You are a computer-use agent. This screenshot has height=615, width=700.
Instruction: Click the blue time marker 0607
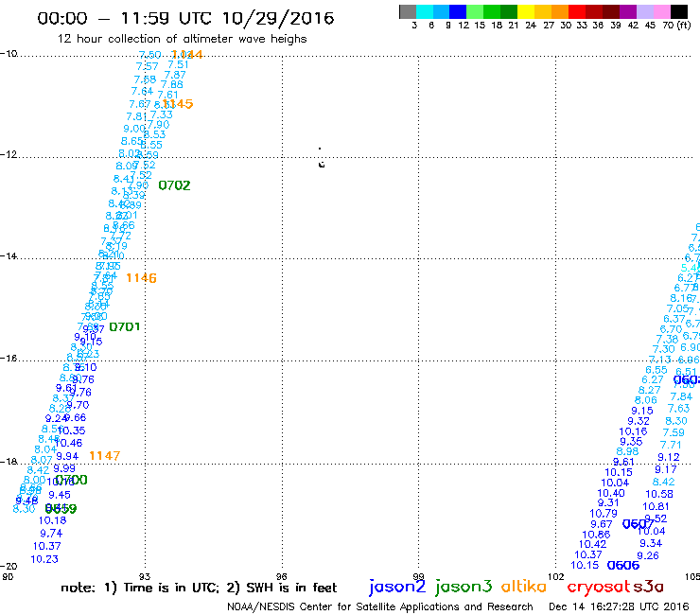coord(639,524)
